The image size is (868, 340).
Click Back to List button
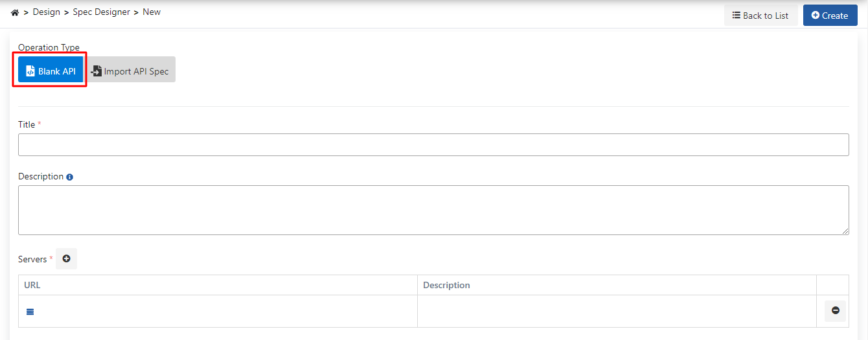coord(760,16)
